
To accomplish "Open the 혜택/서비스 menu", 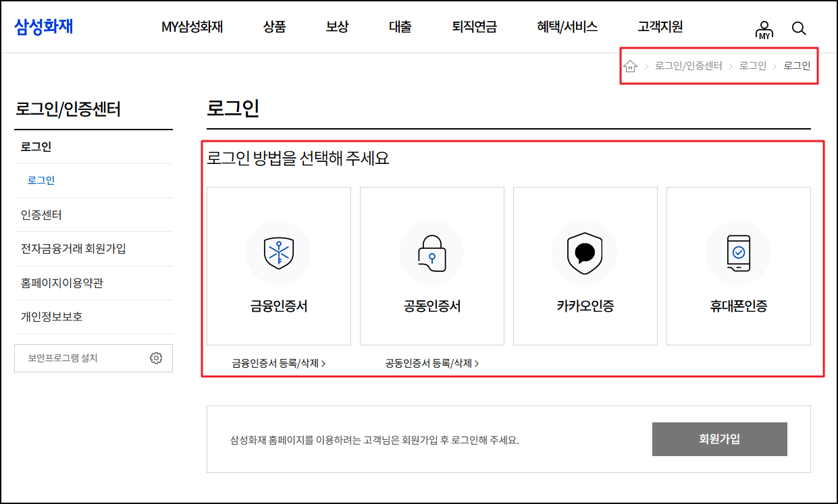I will pos(567,28).
